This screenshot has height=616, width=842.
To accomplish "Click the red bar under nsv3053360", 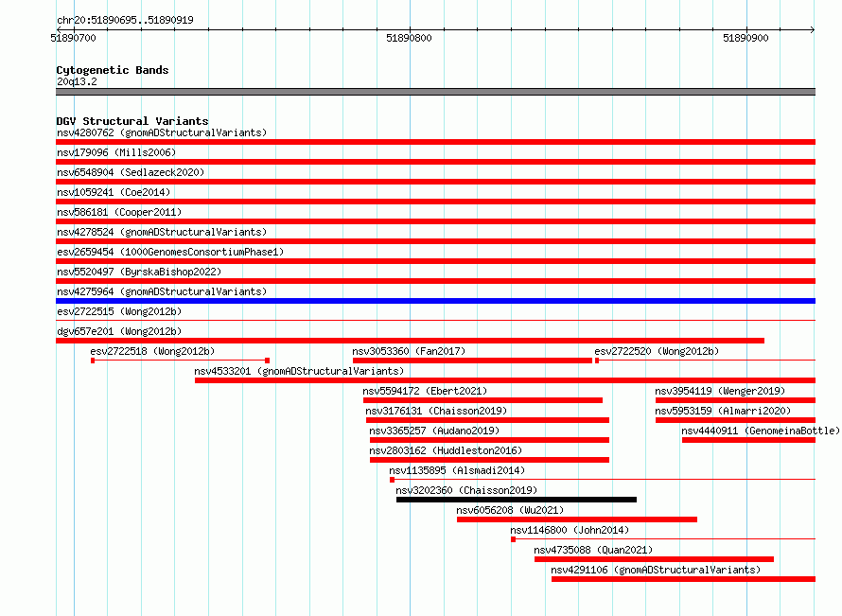I will [x=472, y=361].
